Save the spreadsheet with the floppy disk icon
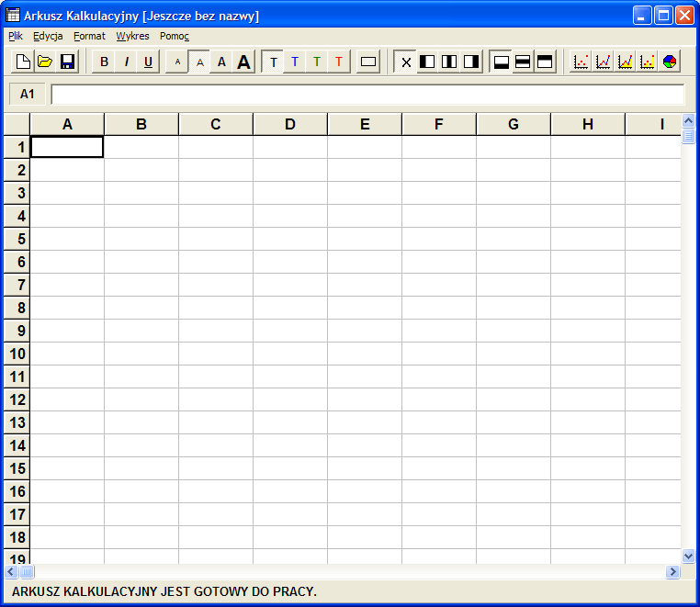 coord(67,62)
